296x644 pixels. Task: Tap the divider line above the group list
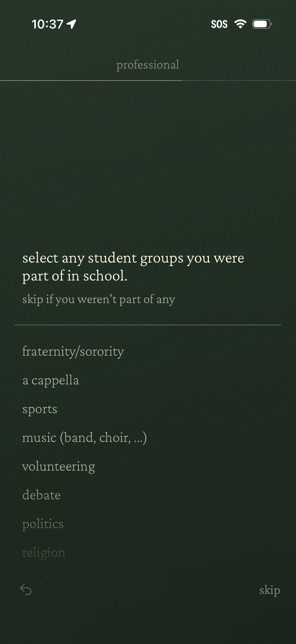tap(148, 325)
